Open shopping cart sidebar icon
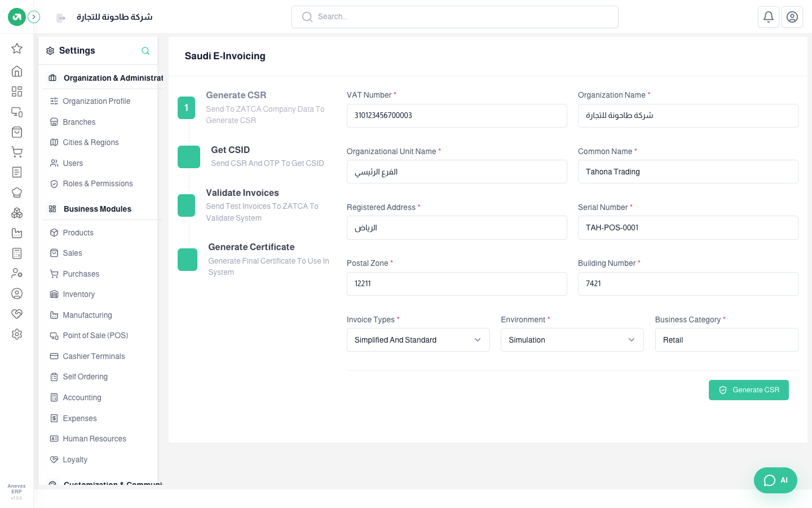The width and height of the screenshot is (812, 508). click(17, 152)
